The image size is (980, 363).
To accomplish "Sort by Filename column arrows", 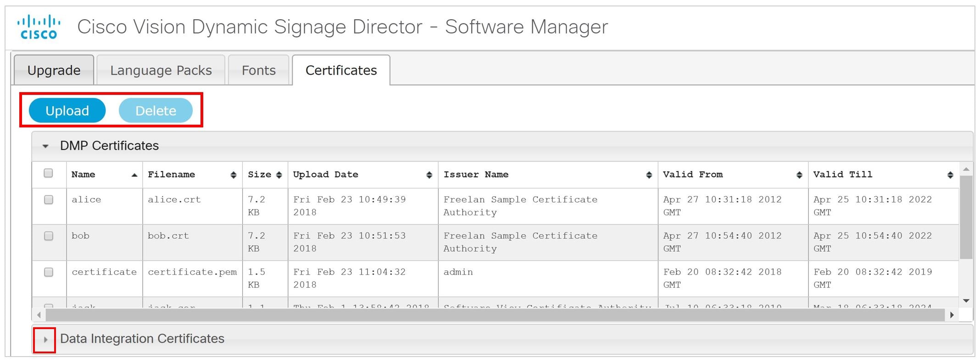I will (234, 175).
